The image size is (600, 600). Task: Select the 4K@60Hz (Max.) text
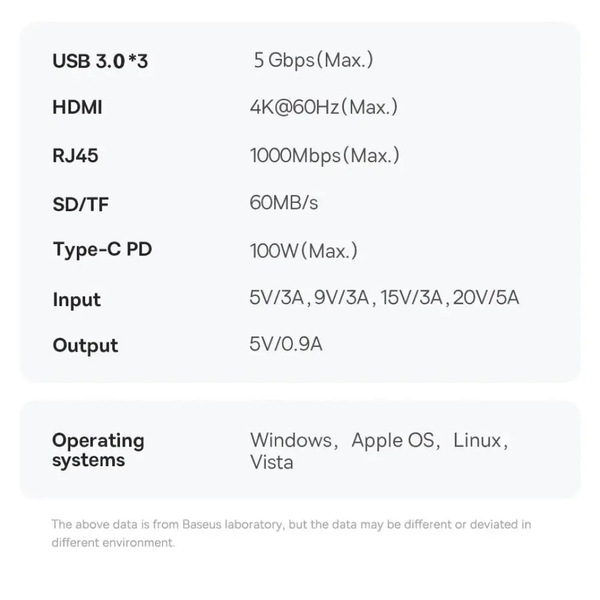324,107
